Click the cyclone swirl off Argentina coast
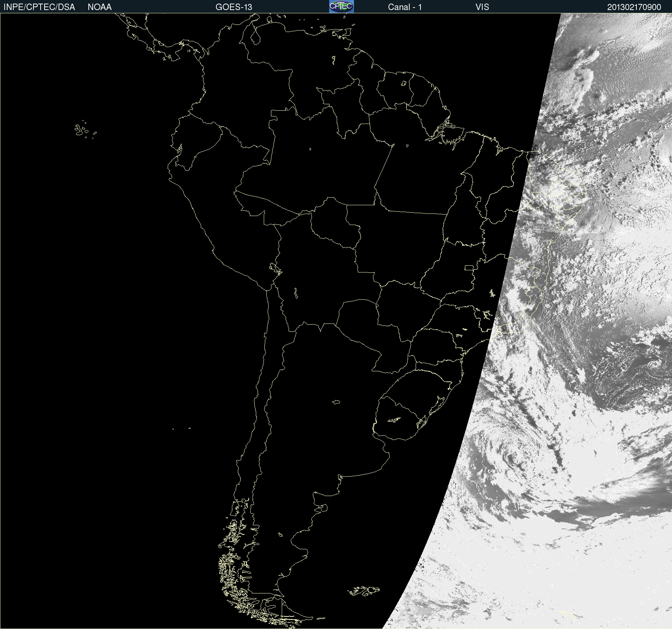This screenshot has width=672, height=629. [510, 453]
